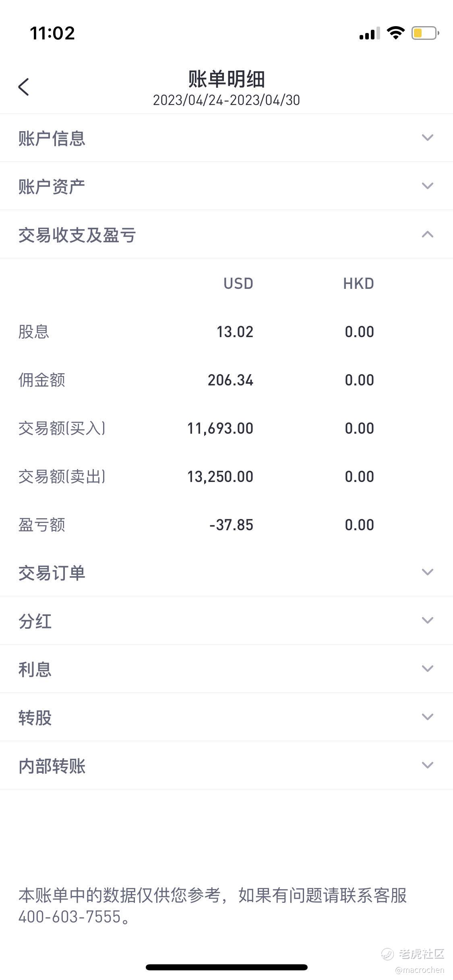Tap the 老虎社区 watermark logo

point(413,954)
